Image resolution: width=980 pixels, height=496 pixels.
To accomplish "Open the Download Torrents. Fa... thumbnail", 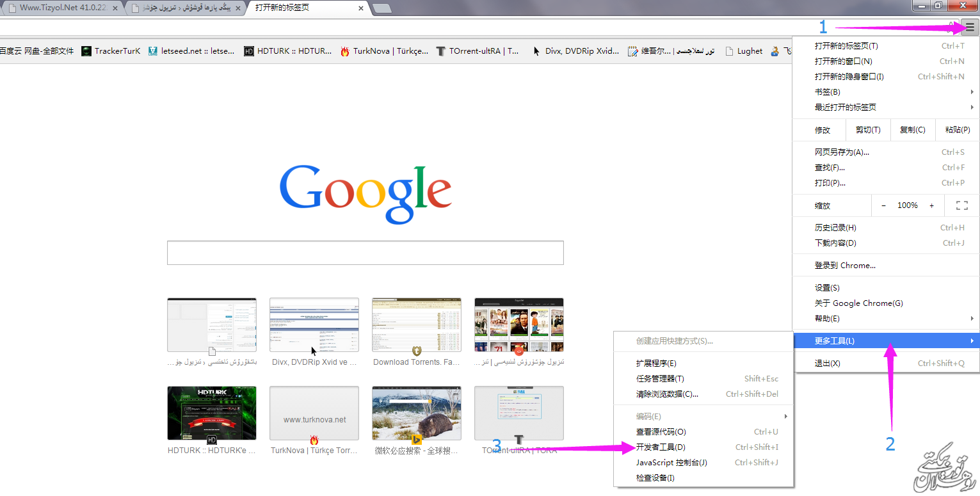I will click(x=417, y=325).
